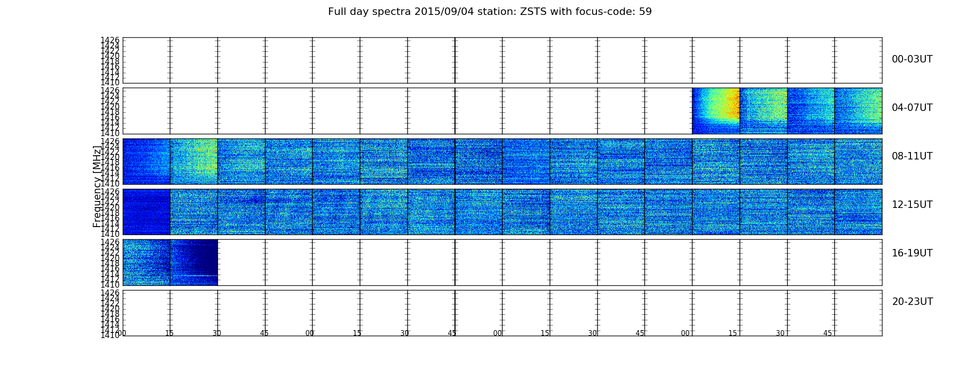Select the "00-03UT" row label

coord(912,59)
